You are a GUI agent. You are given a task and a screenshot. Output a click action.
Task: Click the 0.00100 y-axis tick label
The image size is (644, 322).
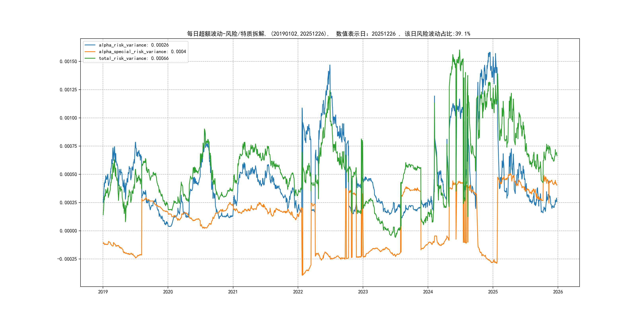68,118
